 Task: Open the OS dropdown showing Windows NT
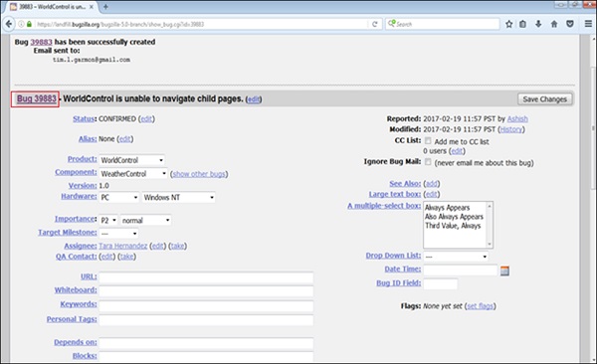click(x=178, y=197)
